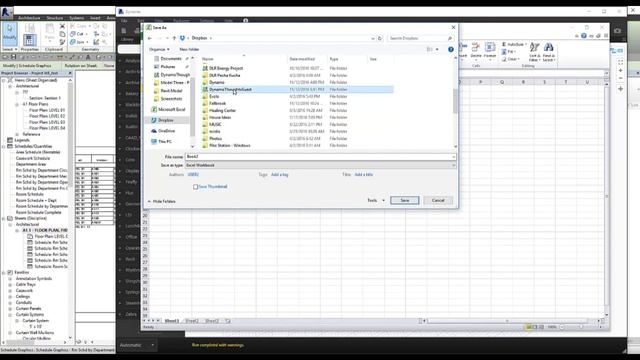Open the view options dropdown arrow
The height and width of the screenshot is (360, 640).
coord(437,49)
